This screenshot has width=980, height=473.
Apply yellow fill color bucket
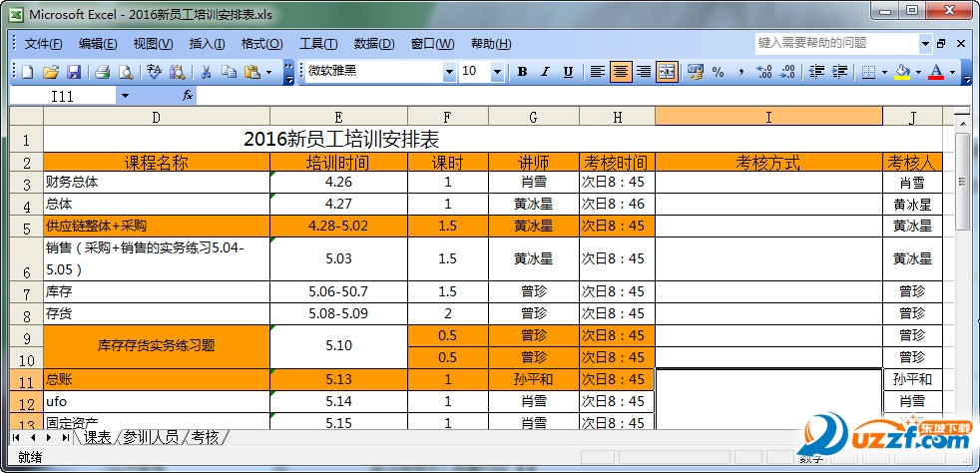coord(902,72)
